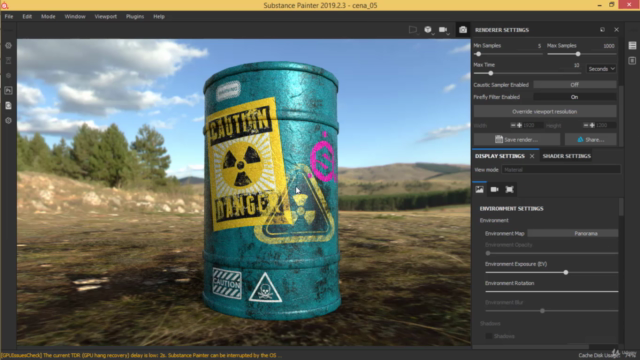Open the Environment Map Panorama selector
The height and width of the screenshot is (360, 640).
pos(573,233)
